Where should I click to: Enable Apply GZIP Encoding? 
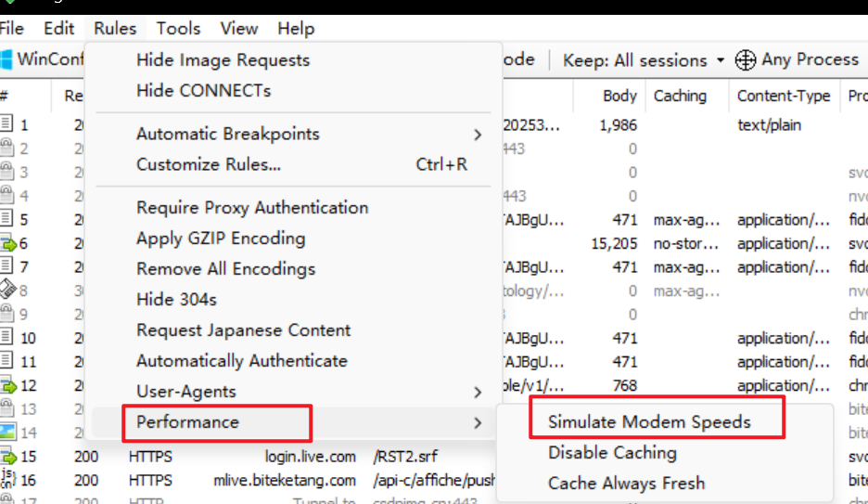coord(293,239)
